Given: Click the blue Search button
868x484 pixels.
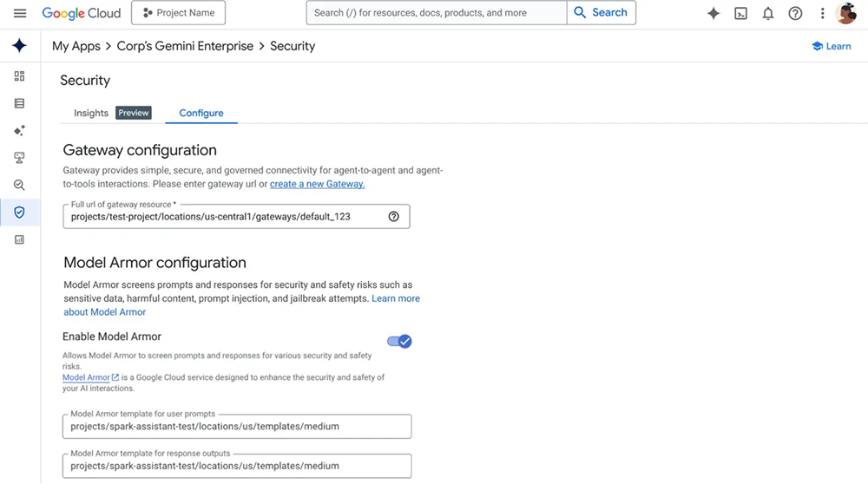Looking at the screenshot, I should [602, 13].
